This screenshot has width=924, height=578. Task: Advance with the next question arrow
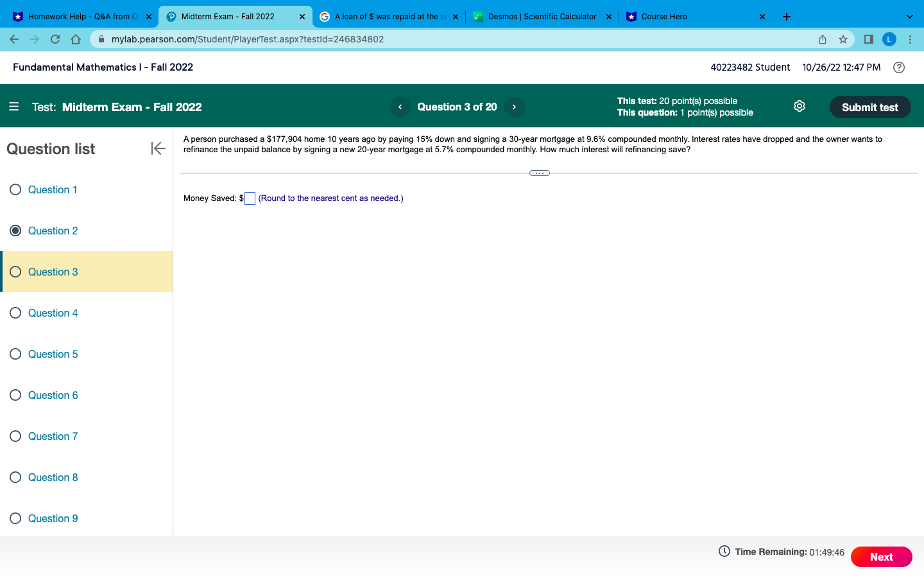[x=514, y=107]
